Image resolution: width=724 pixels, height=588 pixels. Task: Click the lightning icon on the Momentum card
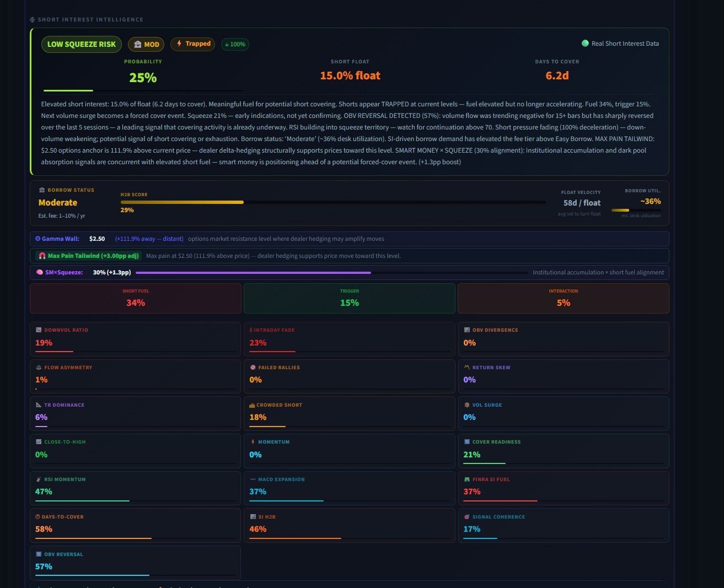[x=253, y=441]
